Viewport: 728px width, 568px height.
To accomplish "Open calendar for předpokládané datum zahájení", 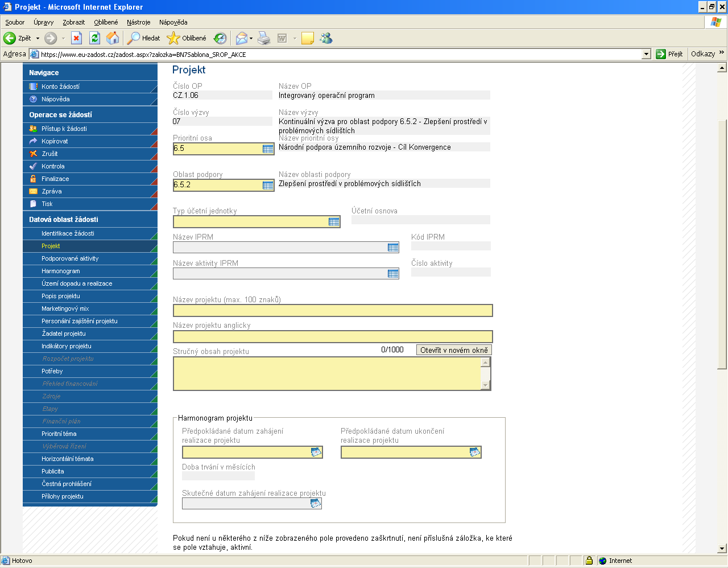I will [x=316, y=452].
